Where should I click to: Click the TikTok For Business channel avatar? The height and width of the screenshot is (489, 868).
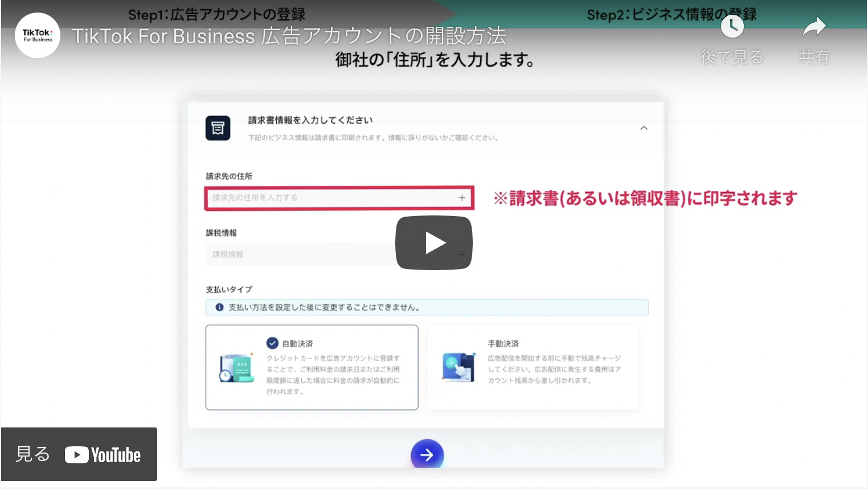tap(38, 35)
